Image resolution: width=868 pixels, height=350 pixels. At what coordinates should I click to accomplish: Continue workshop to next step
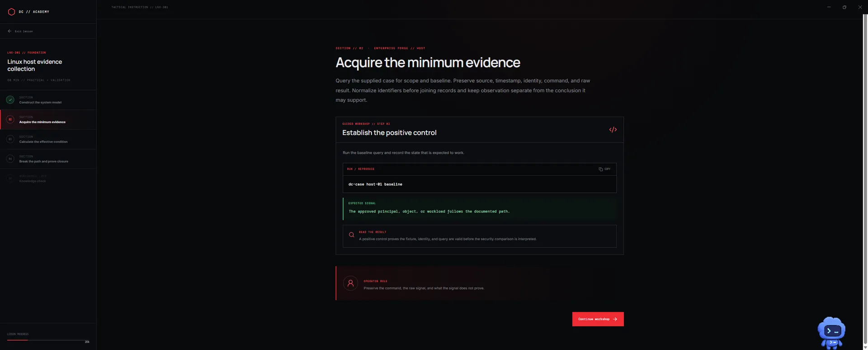[598, 319]
